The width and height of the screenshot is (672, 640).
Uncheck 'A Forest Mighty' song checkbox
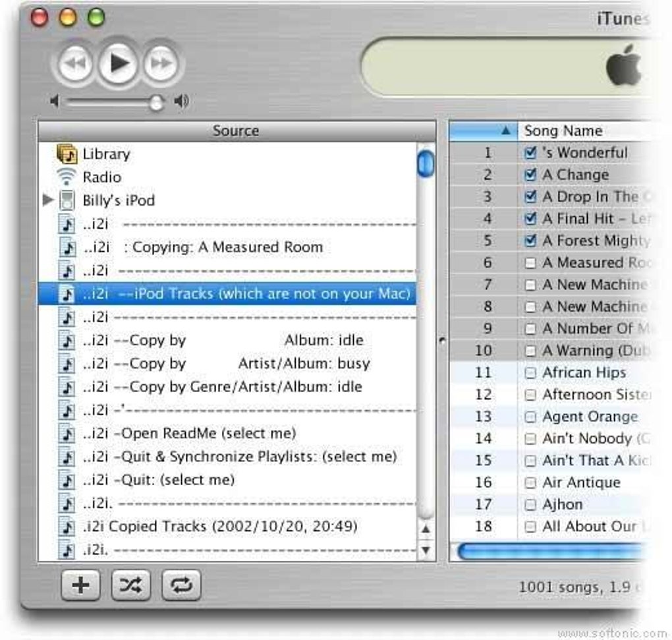(530, 241)
